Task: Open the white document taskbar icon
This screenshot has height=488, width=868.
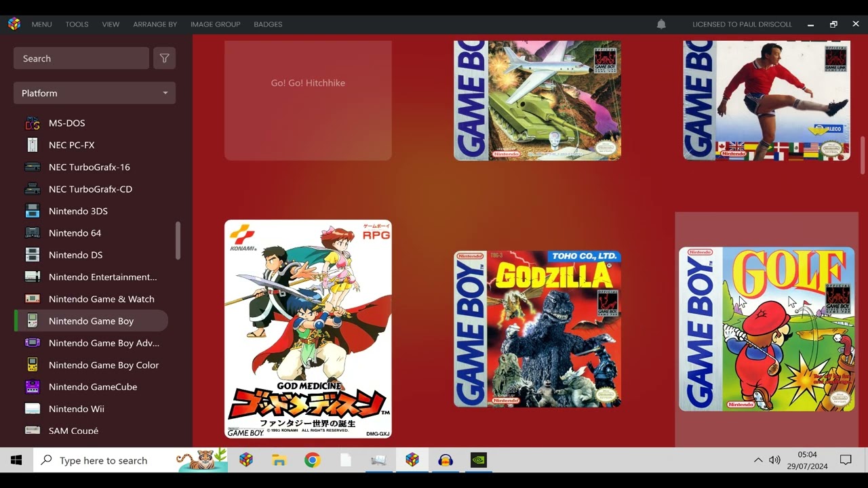Action: point(345,460)
